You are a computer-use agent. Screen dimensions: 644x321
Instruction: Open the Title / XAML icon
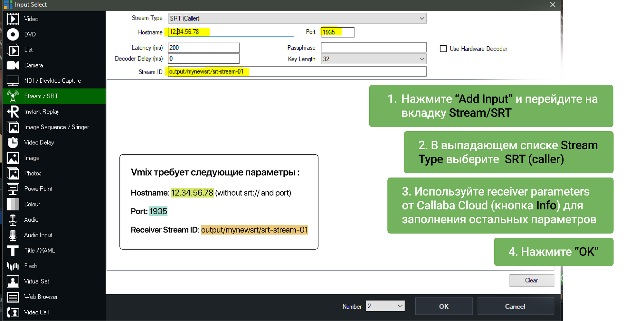(x=13, y=251)
